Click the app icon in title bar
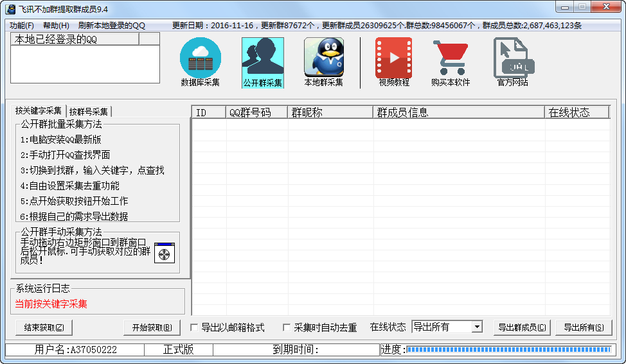This screenshot has width=626, height=364. (x=10, y=8)
